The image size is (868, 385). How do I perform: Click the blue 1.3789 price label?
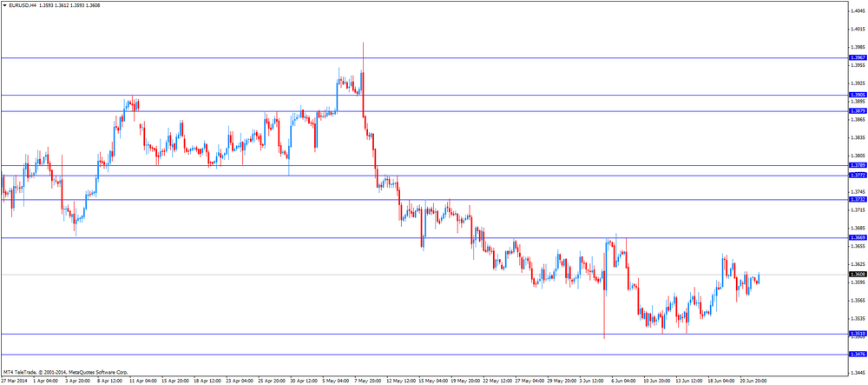[858, 165]
